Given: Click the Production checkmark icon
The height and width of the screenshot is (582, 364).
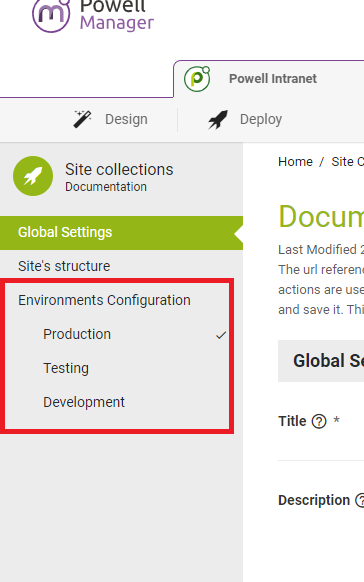Looking at the screenshot, I should [221, 335].
